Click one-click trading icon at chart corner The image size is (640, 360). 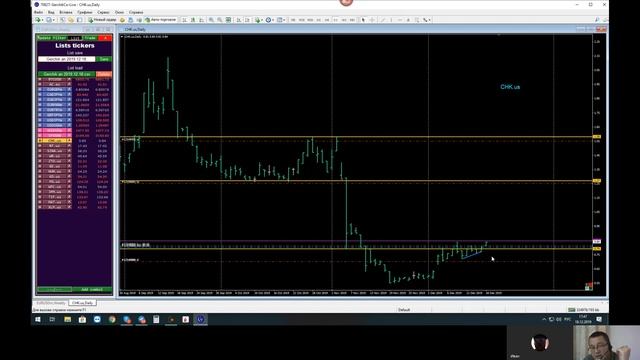click(x=589, y=287)
